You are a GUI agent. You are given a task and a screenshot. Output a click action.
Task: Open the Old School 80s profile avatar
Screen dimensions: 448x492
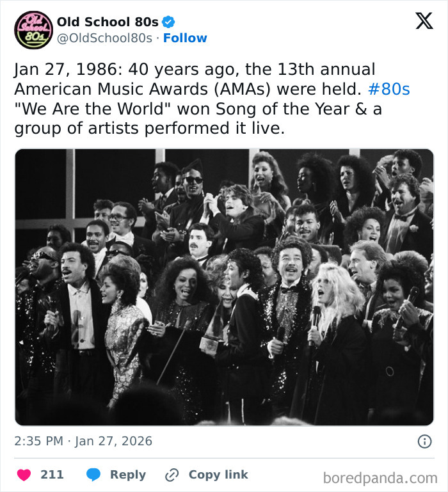pyautogui.click(x=33, y=29)
